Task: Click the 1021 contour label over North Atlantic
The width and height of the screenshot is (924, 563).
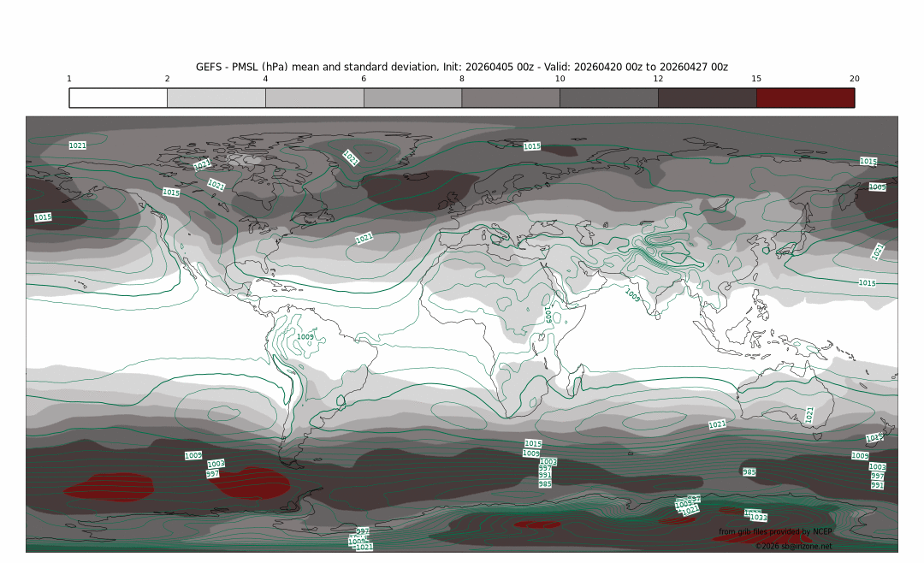Action: coord(364,238)
